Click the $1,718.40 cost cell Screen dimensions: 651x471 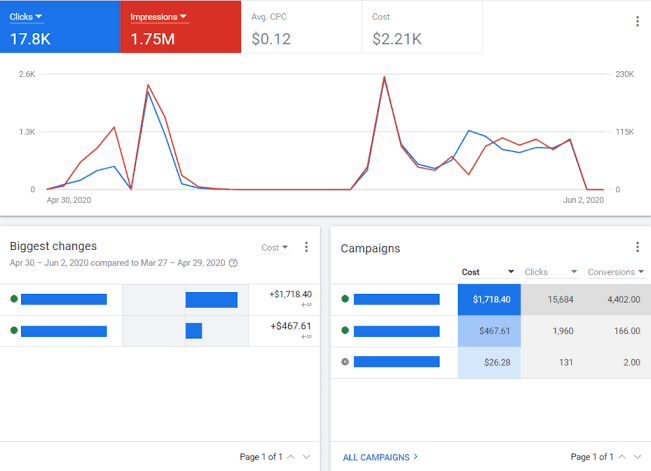pyautogui.click(x=489, y=299)
